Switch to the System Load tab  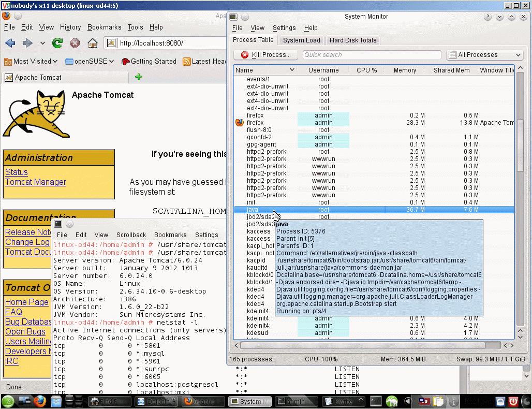301,40
